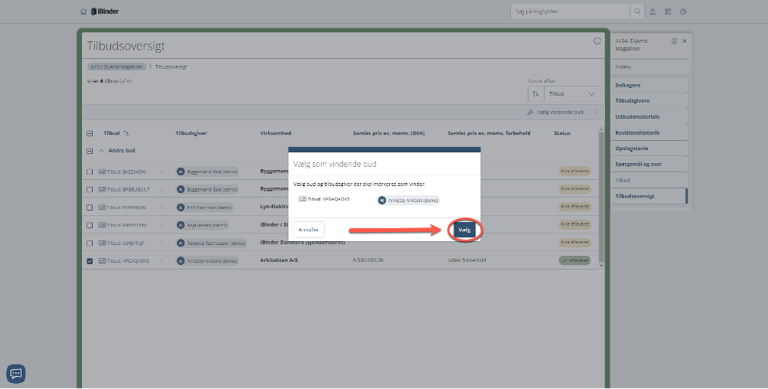The height and width of the screenshot is (389, 768).
Task: Click the Rebecca Rasmussen (demo) user chip
Action: click(x=211, y=243)
